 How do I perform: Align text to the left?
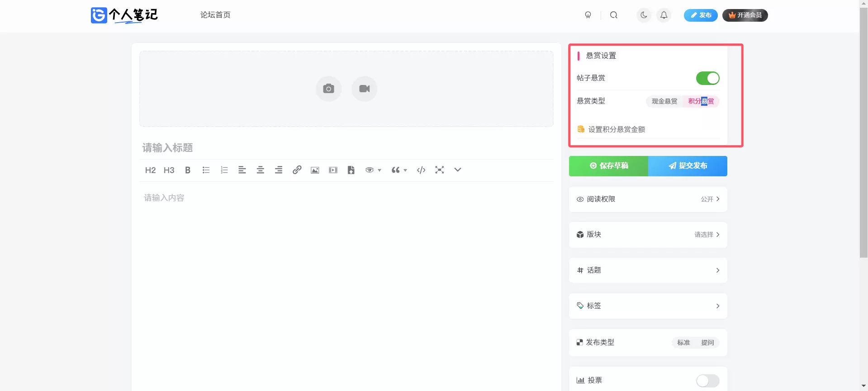pyautogui.click(x=242, y=170)
